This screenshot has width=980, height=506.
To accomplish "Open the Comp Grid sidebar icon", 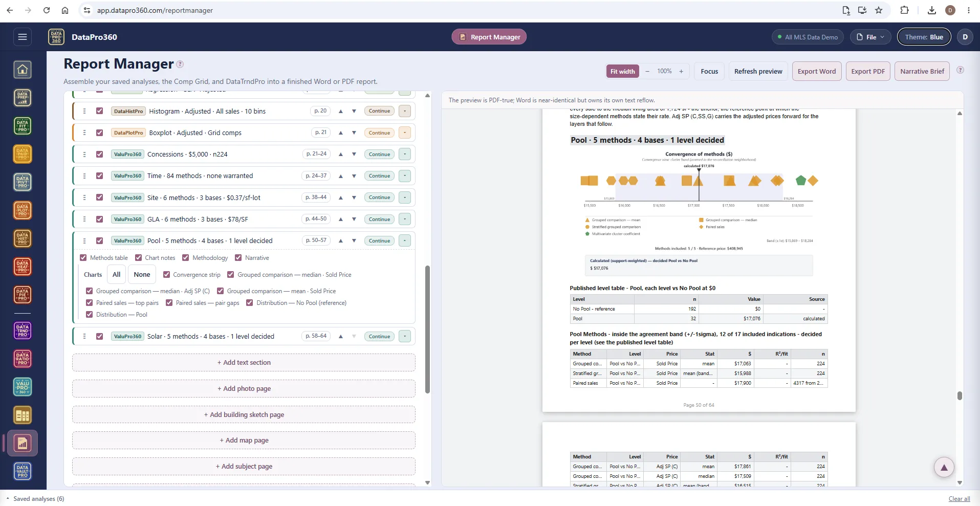I will point(23,415).
